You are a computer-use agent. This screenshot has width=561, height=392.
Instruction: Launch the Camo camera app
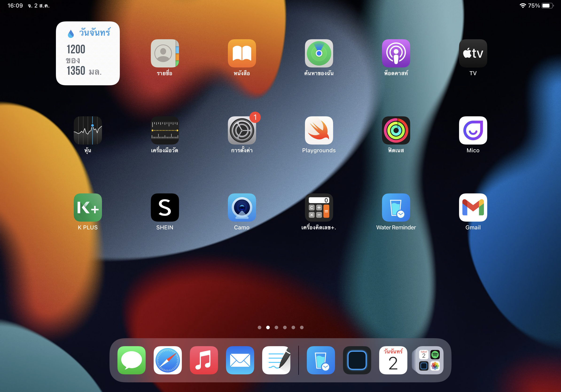click(242, 207)
